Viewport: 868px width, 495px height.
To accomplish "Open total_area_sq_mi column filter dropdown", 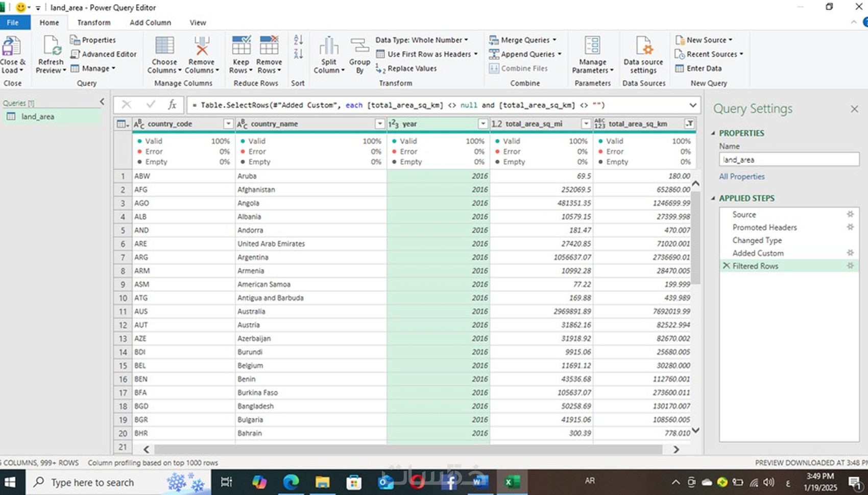I will click(x=586, y=124).
